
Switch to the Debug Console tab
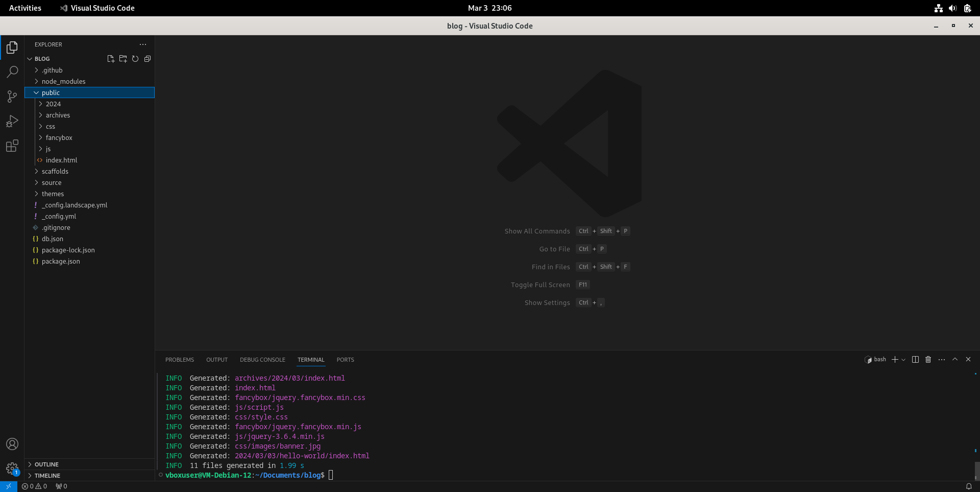pos(262,360)
